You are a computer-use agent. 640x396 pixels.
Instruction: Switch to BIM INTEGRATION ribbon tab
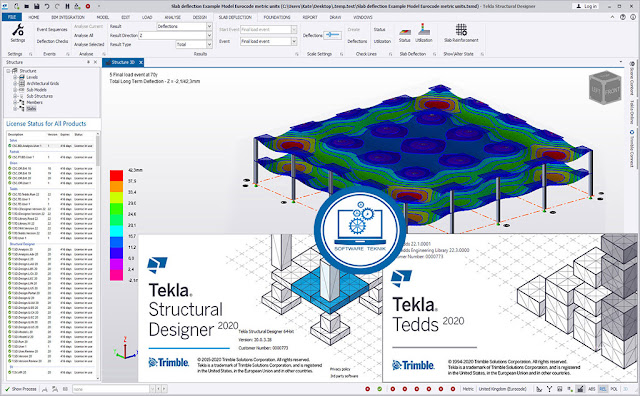point(68,17)
